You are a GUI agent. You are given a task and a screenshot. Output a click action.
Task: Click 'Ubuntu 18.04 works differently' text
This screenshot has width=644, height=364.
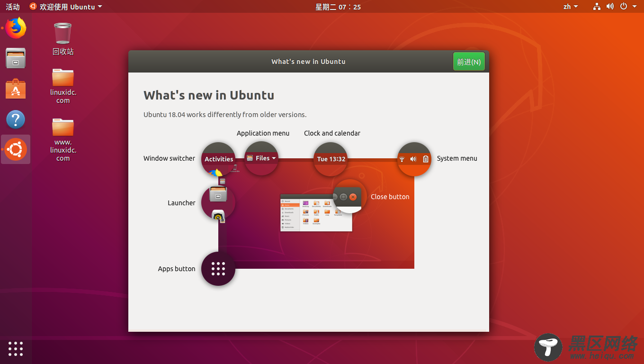[x=225, y=114]
